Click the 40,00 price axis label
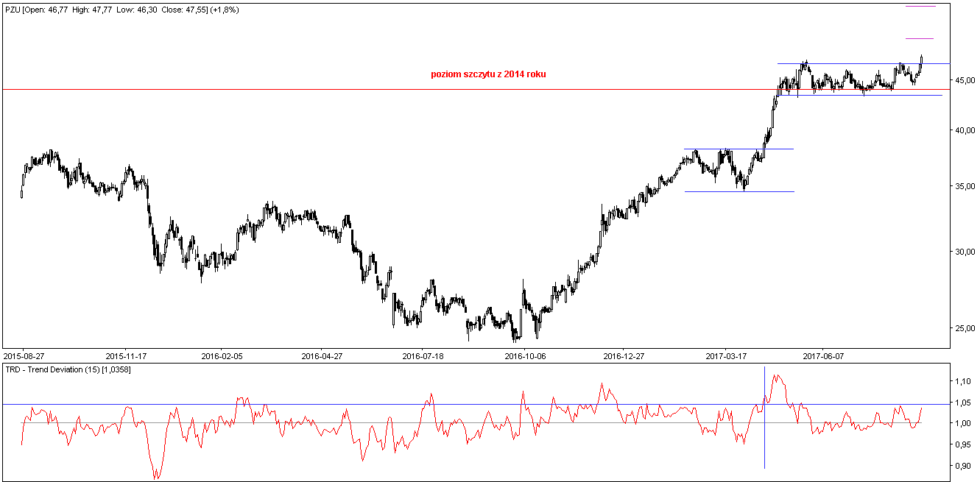Viewport: 980px width, 482px height. (965, 131)
